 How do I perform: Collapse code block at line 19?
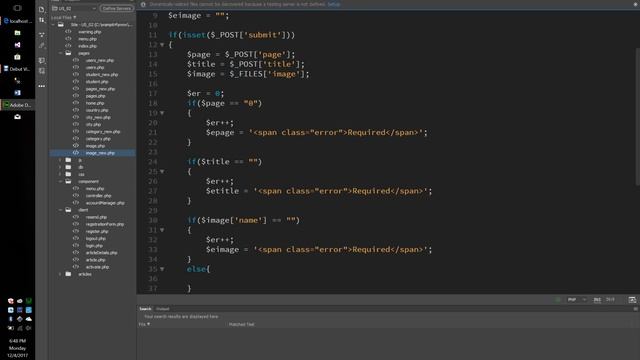tap(162, 113)
